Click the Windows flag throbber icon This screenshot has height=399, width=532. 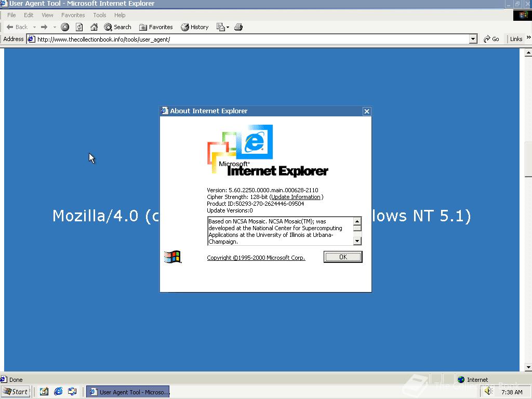pyautogui.click(x=523, y=15)
